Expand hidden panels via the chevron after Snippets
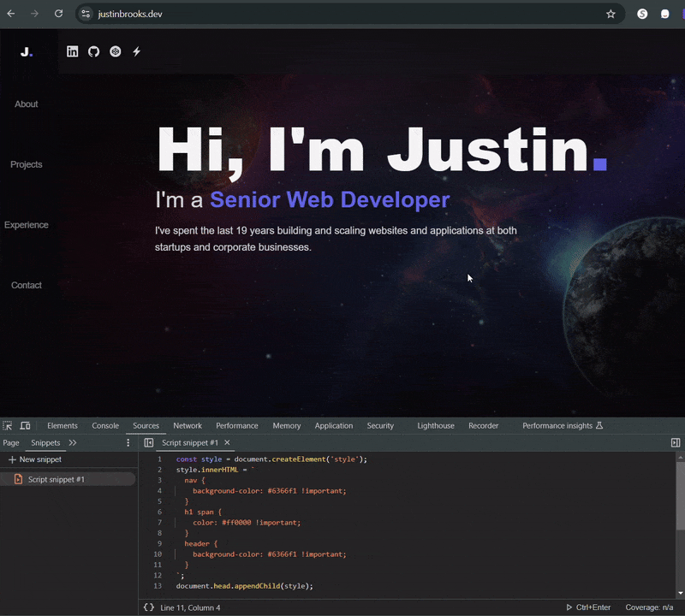Screen dimensions: 685x616 click(x=72, y=443)
